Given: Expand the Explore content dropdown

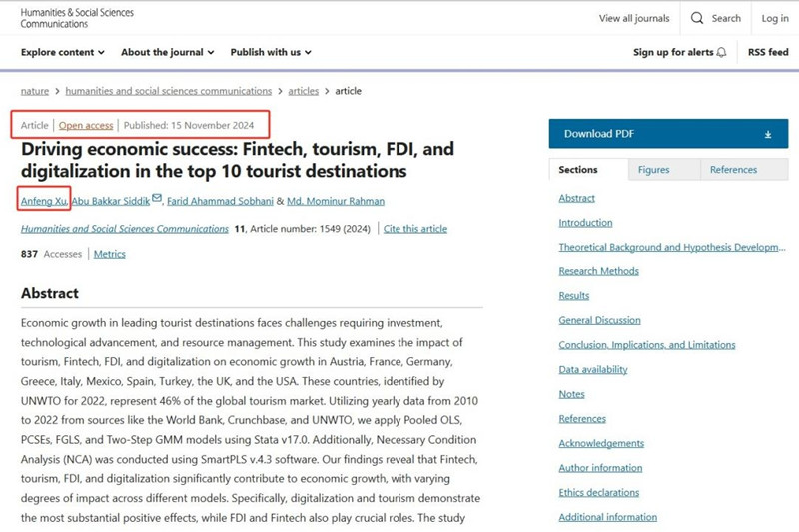Looking at the screenshot, I should click(63, 52).
